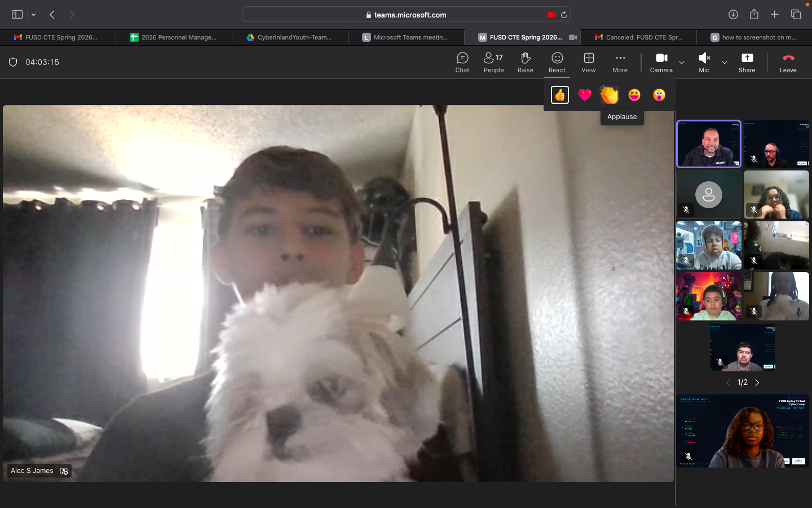Viewport: 812px width, 508px height.
Task: Raise your hand
Action: point(525,62)
